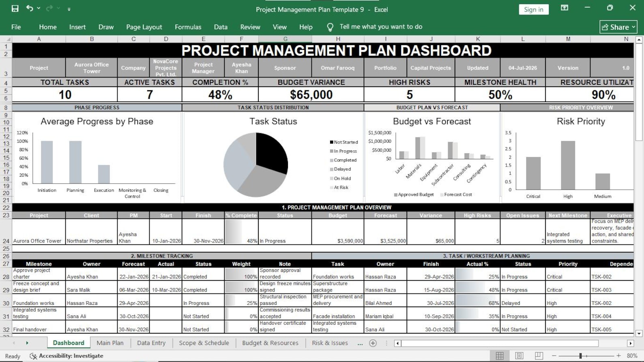Click the Dashboard sheet tab
Viewport: 644px width, 362px height.
point(69,343)
